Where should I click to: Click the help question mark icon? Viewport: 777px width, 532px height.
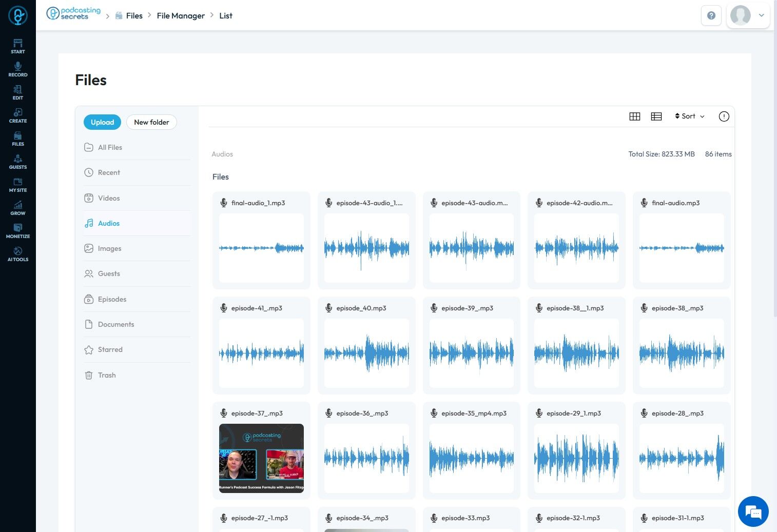[x=711, y=15]
